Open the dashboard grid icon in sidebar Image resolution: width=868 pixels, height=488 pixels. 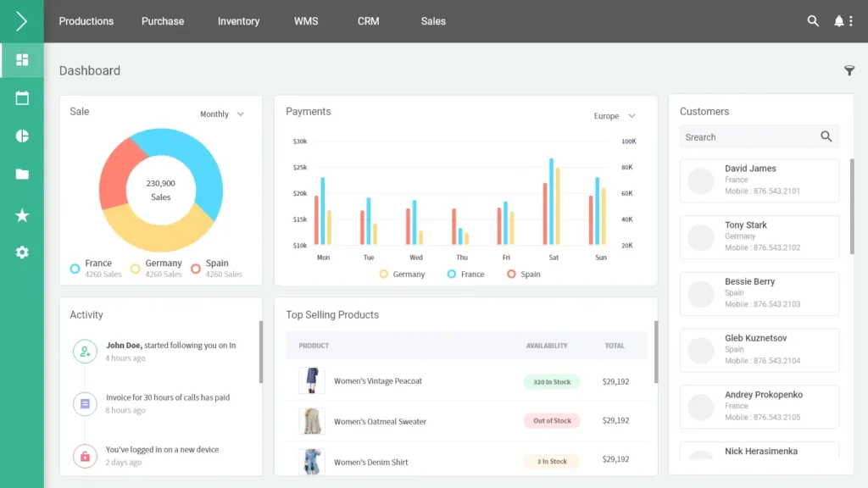(x=22, y=59)
